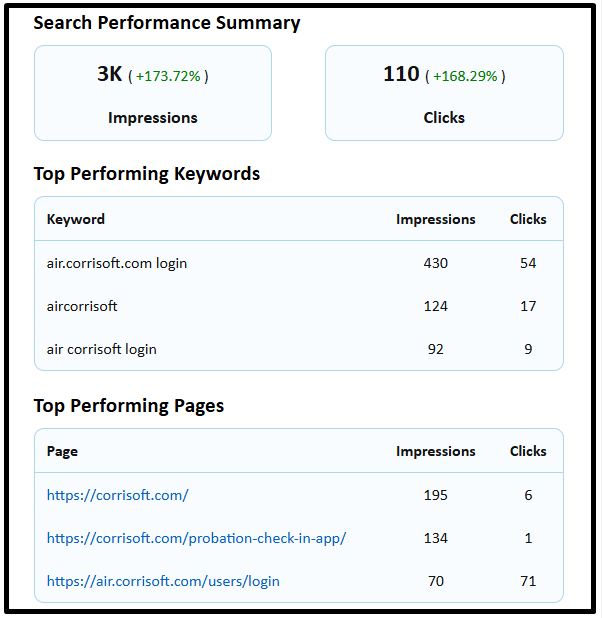The width and height of the screenshot is (602, 618).
Task: Click the 70 impressions value for users/login
Action: click(x=436, y=581)
